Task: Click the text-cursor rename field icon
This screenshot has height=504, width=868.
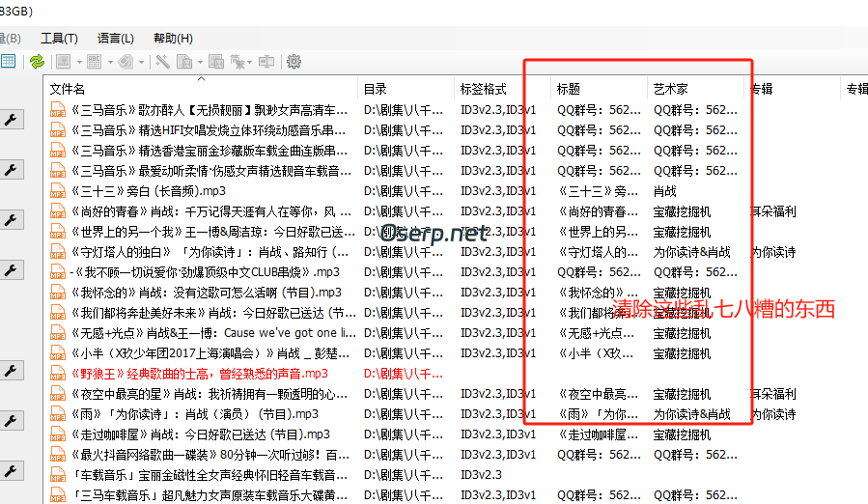Action: click(266, 62)
